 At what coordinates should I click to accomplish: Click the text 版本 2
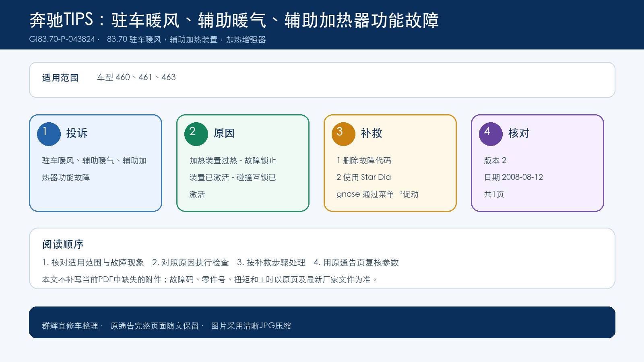click(495, 160)
